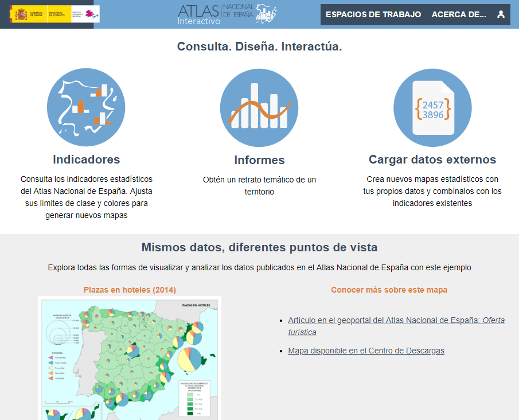519x420 pixels.
Task: Click the Ministerio de Fomento logo
Action: pos(59,14)
